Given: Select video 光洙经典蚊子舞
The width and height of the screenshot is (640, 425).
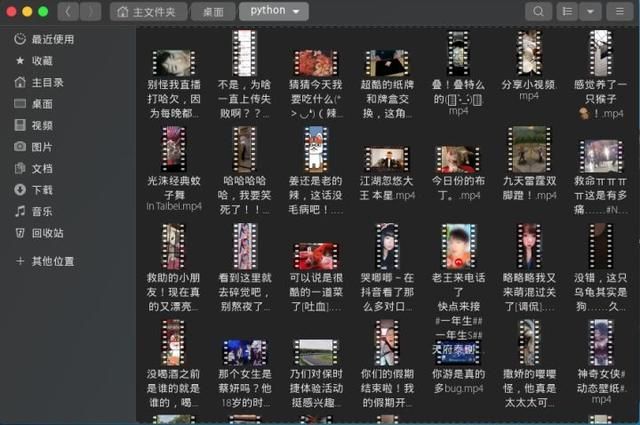Looking at the screenshot, I should pos(173,169).
